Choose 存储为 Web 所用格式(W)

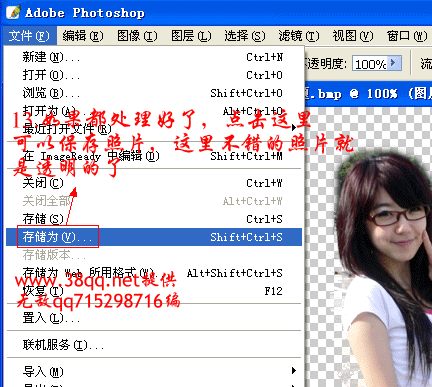154,273
